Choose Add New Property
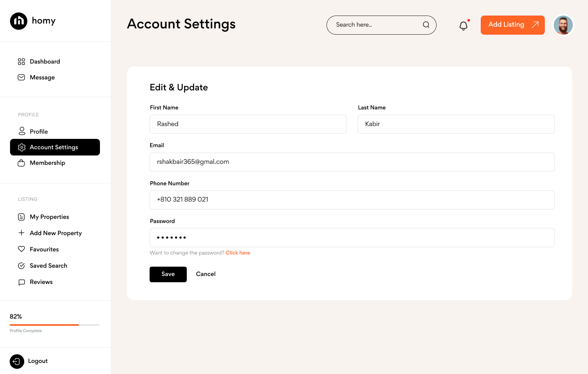Screen dimensions: 588x374 tap(55, 233)
